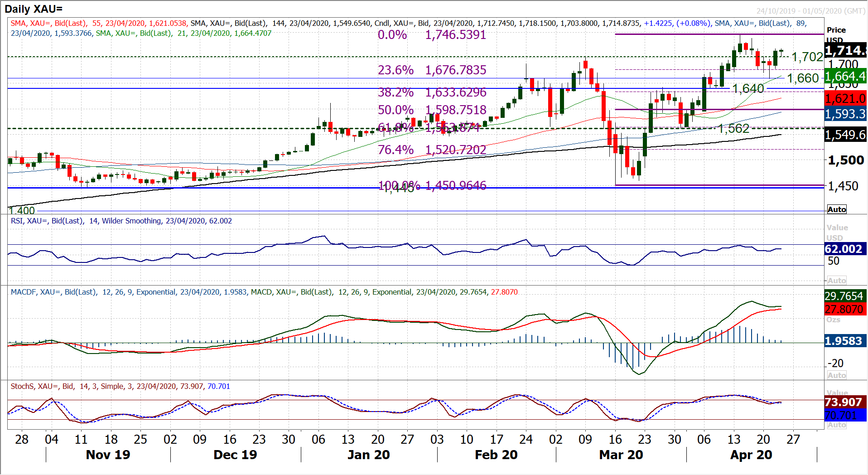Click the 'Feb 20' month label on time axis

click(x=496, y=455)
